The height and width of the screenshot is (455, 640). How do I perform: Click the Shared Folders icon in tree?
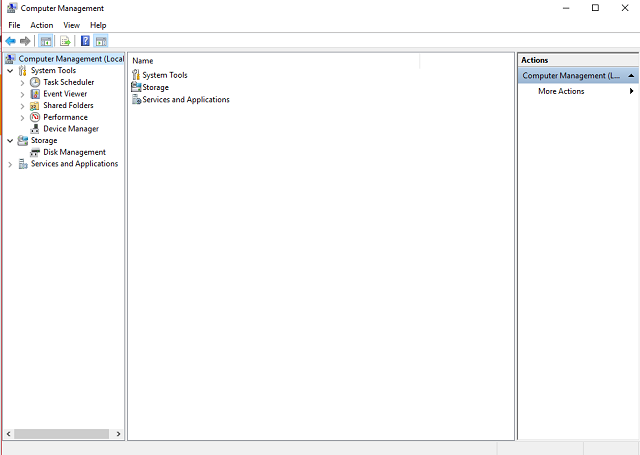35,106
